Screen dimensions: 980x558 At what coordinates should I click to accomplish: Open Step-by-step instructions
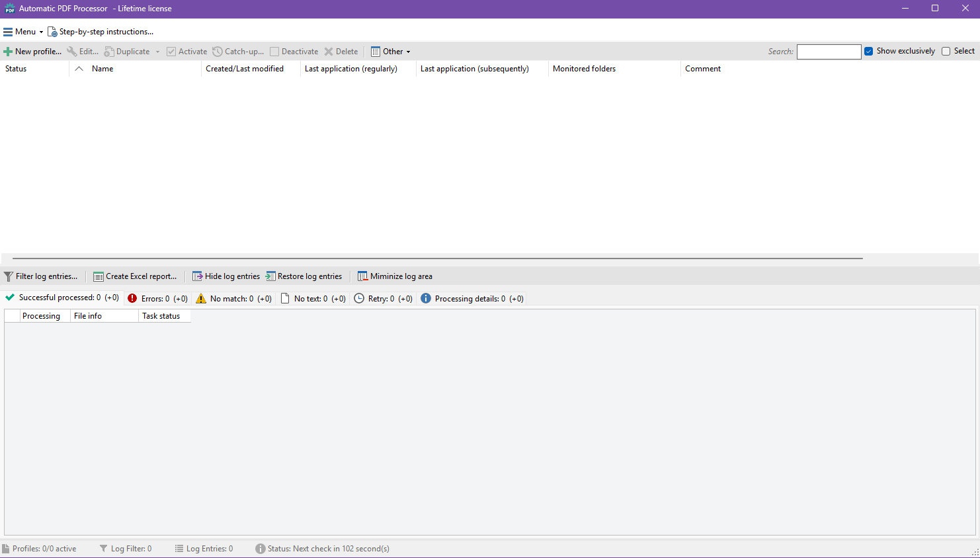pos(106,32)
